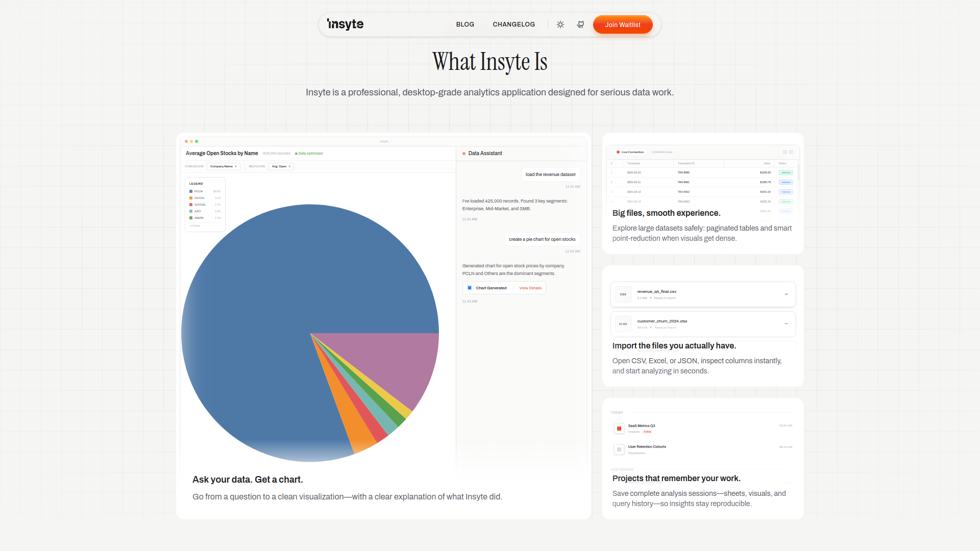This screenshot has height=551, width=980.
Task: Click the 2024-03-11 timestamp cell
Action: [x=634, y=182]
